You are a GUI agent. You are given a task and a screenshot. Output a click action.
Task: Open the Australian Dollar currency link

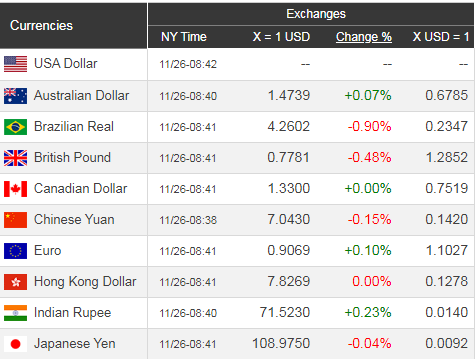point(81,96)
